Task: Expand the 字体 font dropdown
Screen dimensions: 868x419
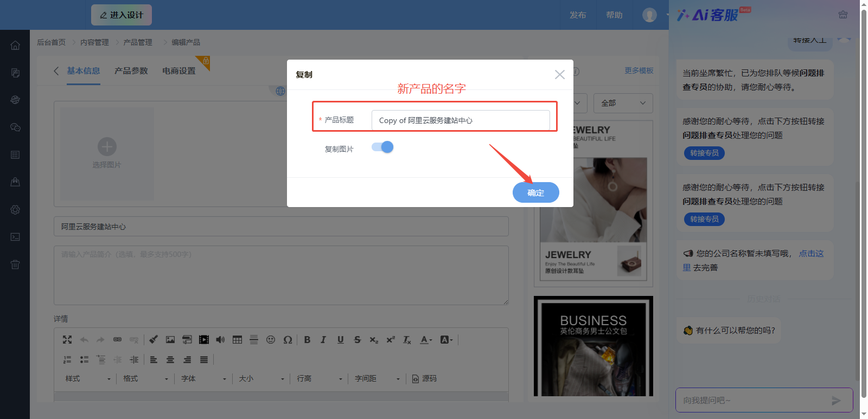Action: coord(203,378)
